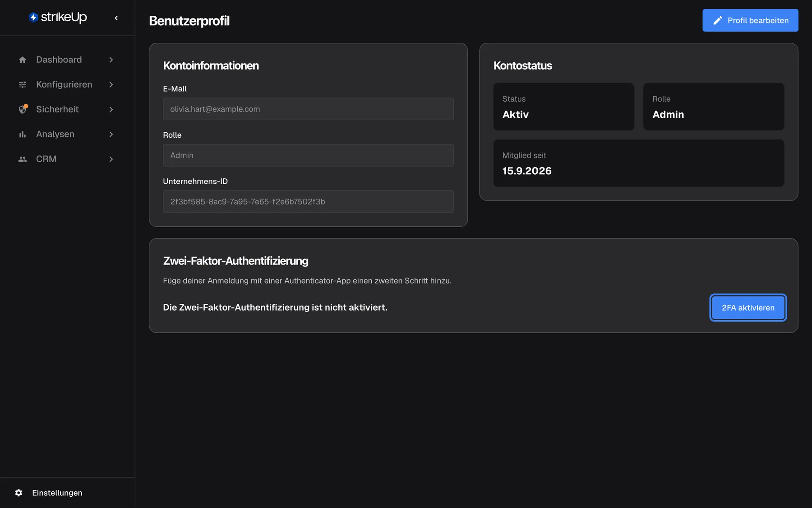Click the Zwei-Faktor-Authentifizierung heading
The height and width of the screenshot is (508, 812).
tap(235, 261)
